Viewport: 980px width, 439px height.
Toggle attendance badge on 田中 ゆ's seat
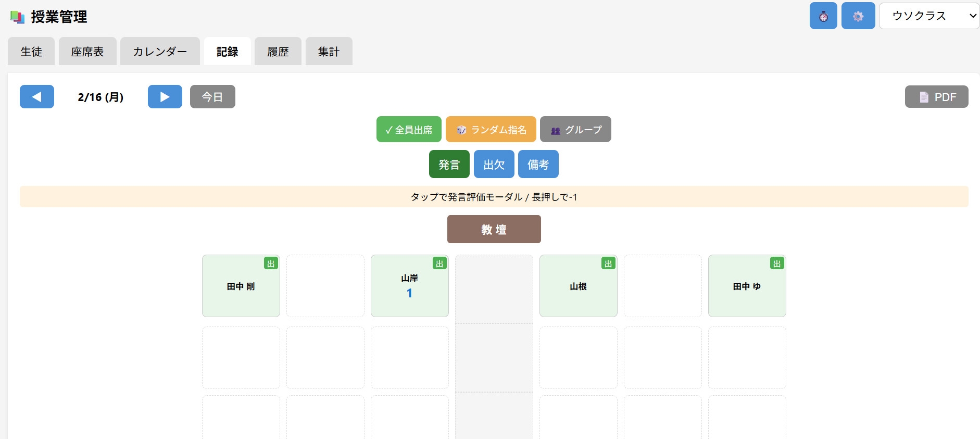click(777, 264)
